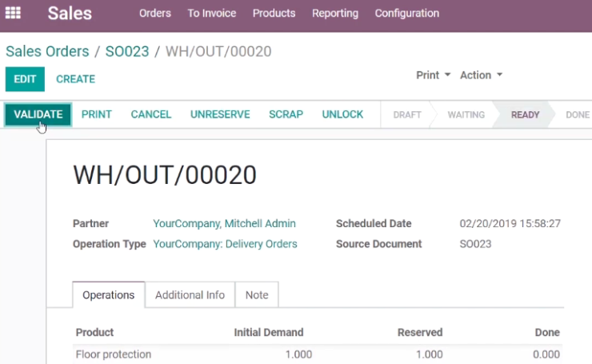Expand the Print dropdown
Screen dimensions: 592x364
[434, 75]
